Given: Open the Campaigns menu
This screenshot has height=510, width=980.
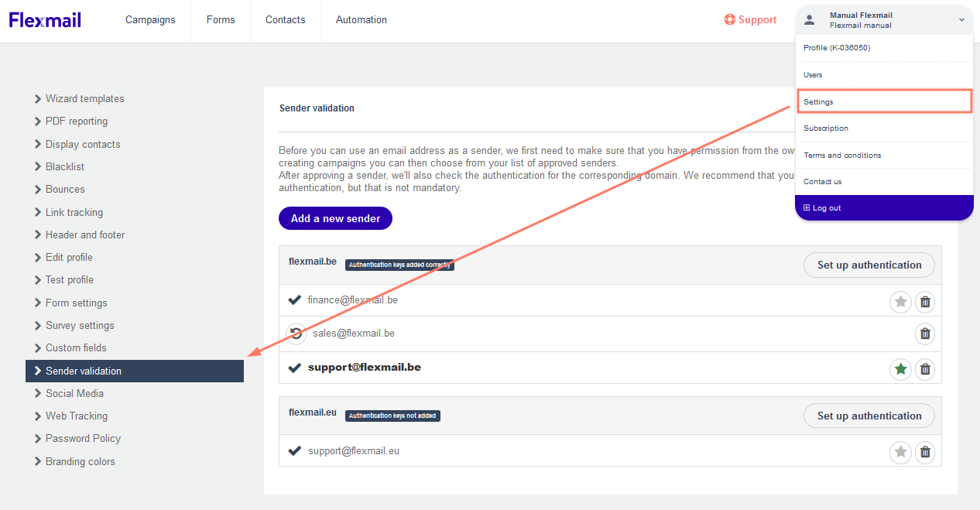Looking at the screenshot, I should 150,19.
